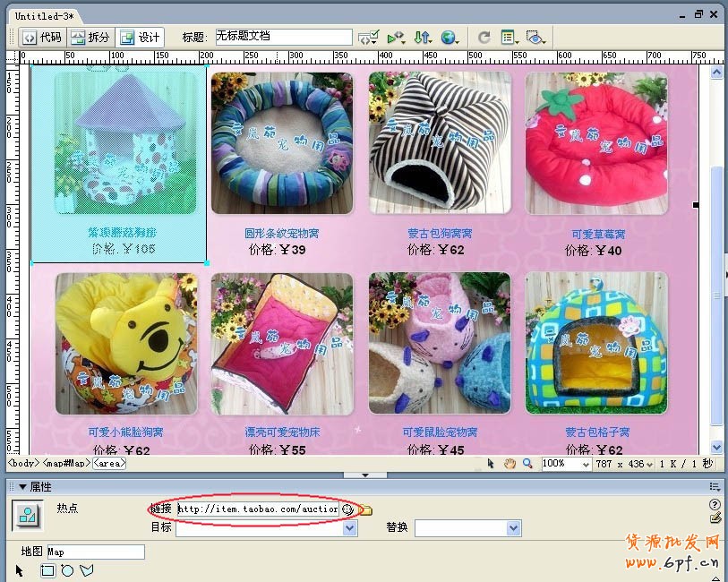The image size is (728, 582).
Task: Click the folder icon to browse for link file
Action: [366, 509]
